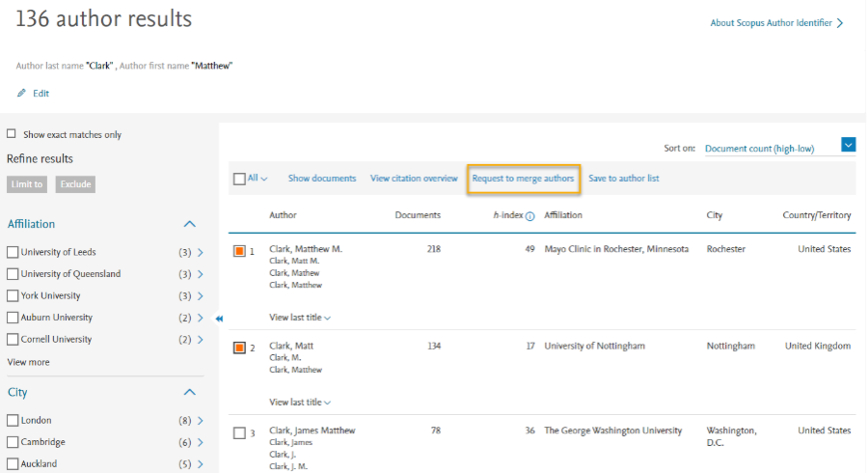
Task: Click the pencil Edit icon
Action: 22,94
